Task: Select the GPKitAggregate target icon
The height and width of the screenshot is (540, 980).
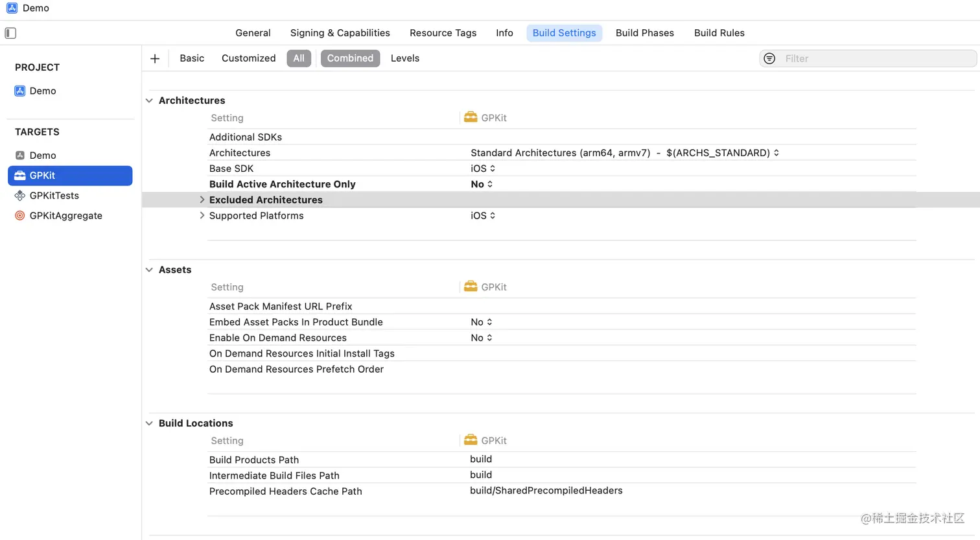Action: coord(20,216)
